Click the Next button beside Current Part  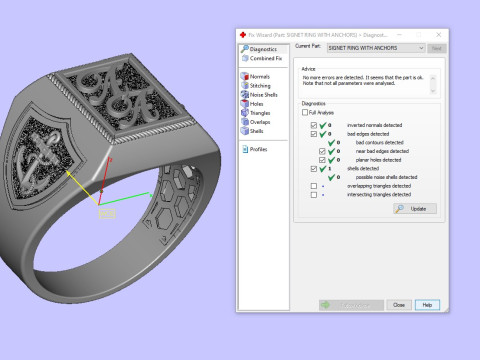click(437, 48)
